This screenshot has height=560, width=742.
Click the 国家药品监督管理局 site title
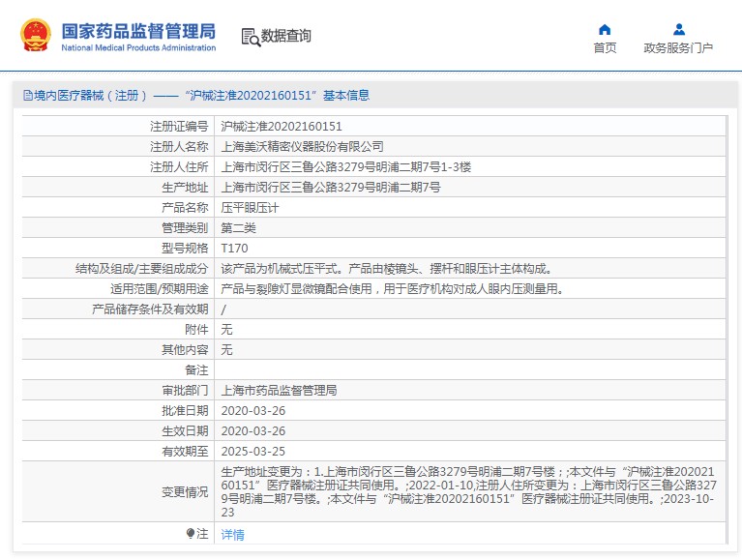coord(138,31)
